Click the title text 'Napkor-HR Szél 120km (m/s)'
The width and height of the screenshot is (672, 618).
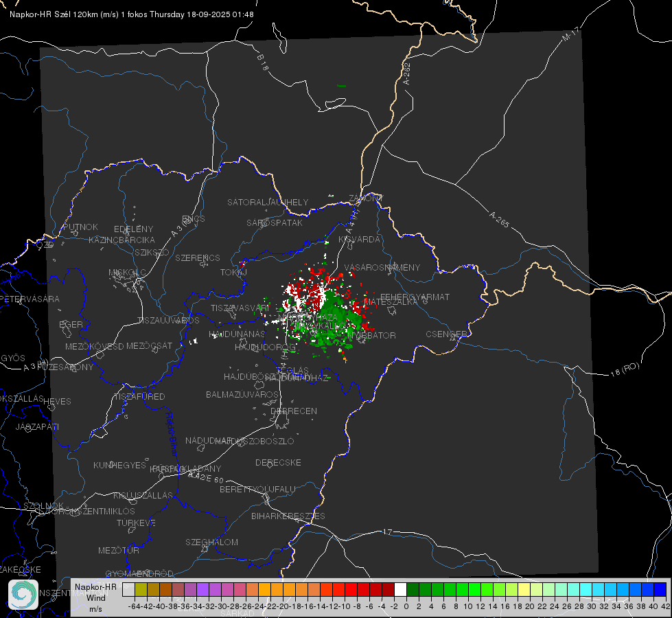click(x=65, y=14)
